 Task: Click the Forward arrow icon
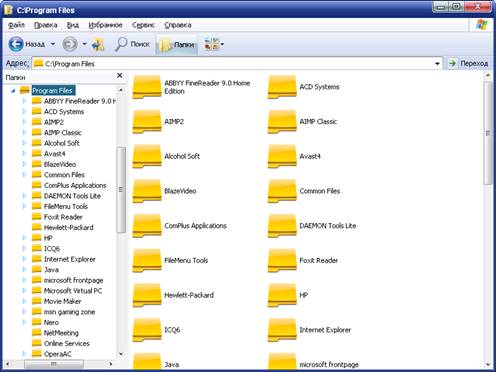(70, 44)
